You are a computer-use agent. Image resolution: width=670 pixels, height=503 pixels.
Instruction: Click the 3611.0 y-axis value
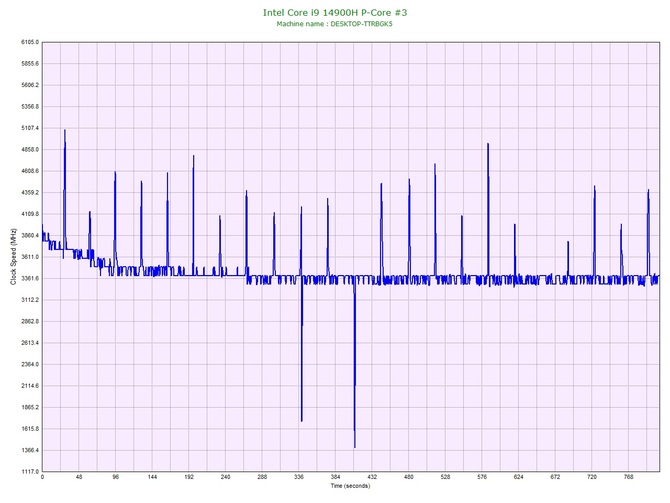click(x=30, y=257)
